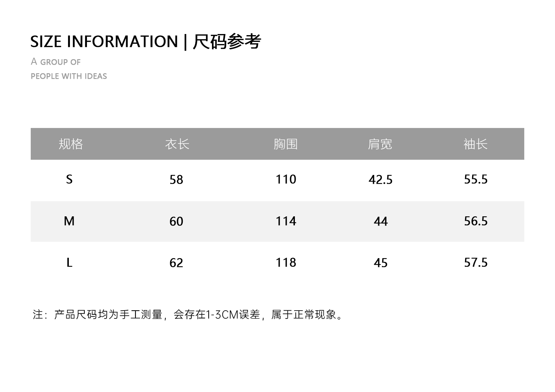Select the 114 chest value for size M

point(286,221)
